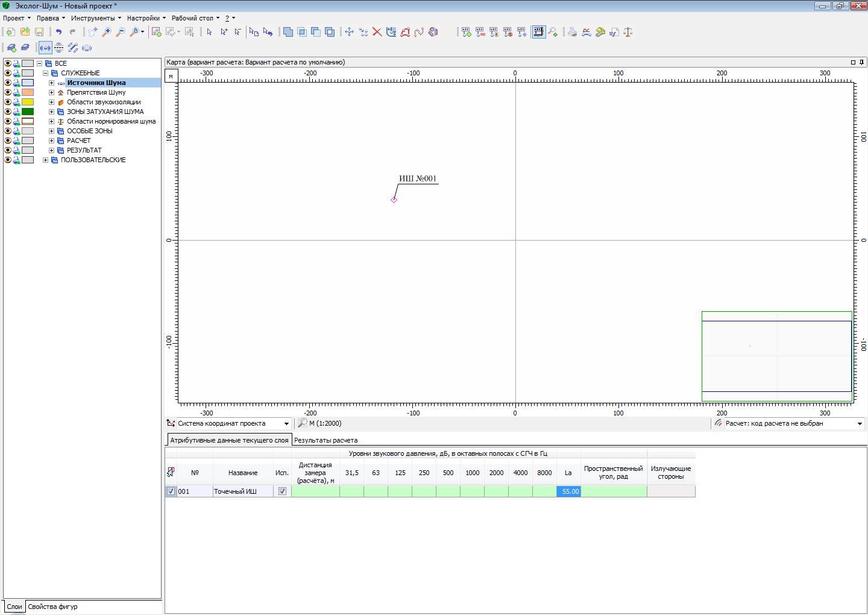The width and height of the screenshot is (868, 615).
Task: Expand the ЗОНЫ ЗАТУХАНИЯ ШУМА tree node
Action: point(52,112)
